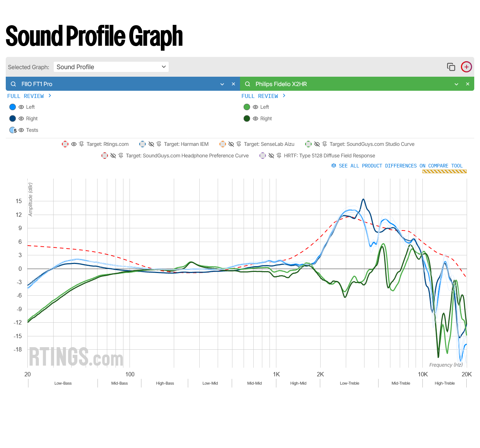
Task: Click the striped bar under the compare tool link
Action: [444, 171]
